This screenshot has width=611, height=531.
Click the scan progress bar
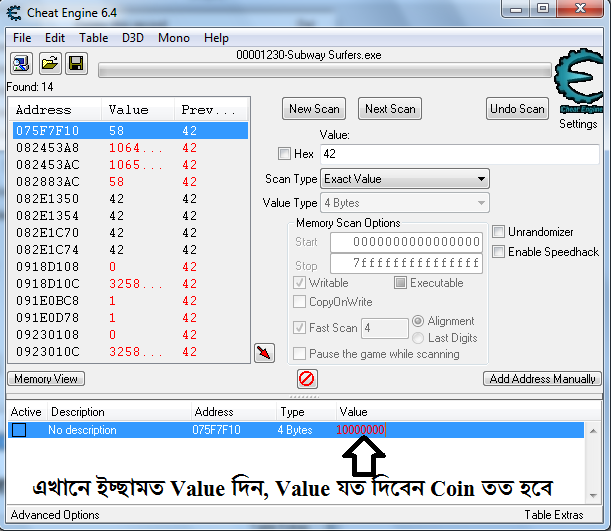tap(325, 71)
